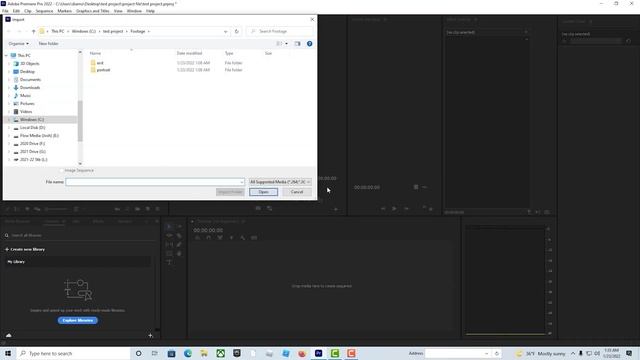The height and width of the screenshot is (360, 640).
Task: Click the Program Monitor play button
Action: (394, 209)
